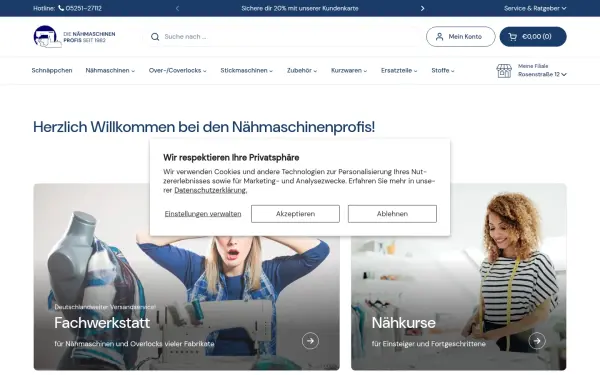The height and width of the screenshot is (375, 600).
Task: Open the Ersatzteile dropdown menu
Action: (399, 70)
